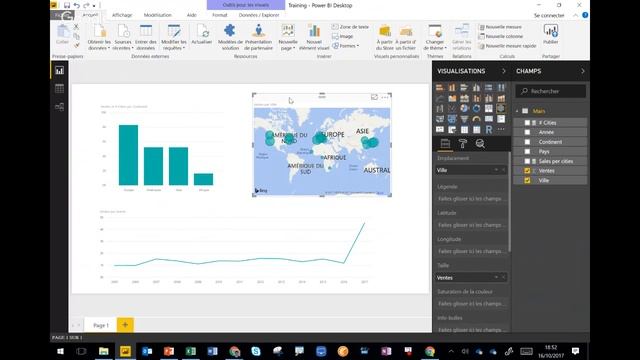
Task: Select the area chart visualization
Action: [452, 98]
